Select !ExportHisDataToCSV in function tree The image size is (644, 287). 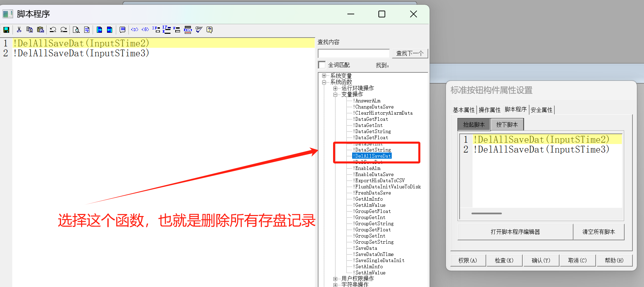pyautogui.click(x=379, y=181)
